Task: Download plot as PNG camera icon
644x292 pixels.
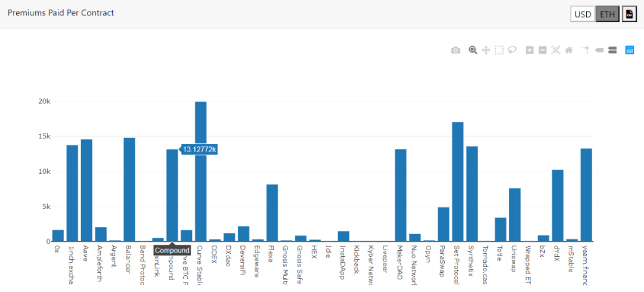Action: [x=456, y=50]
